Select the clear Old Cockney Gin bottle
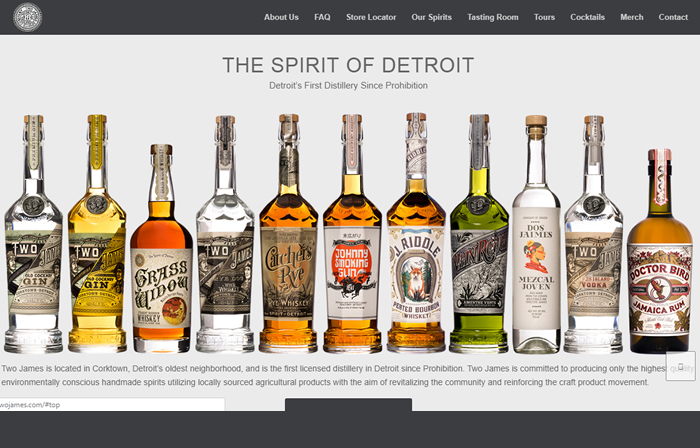 point(33,234)
